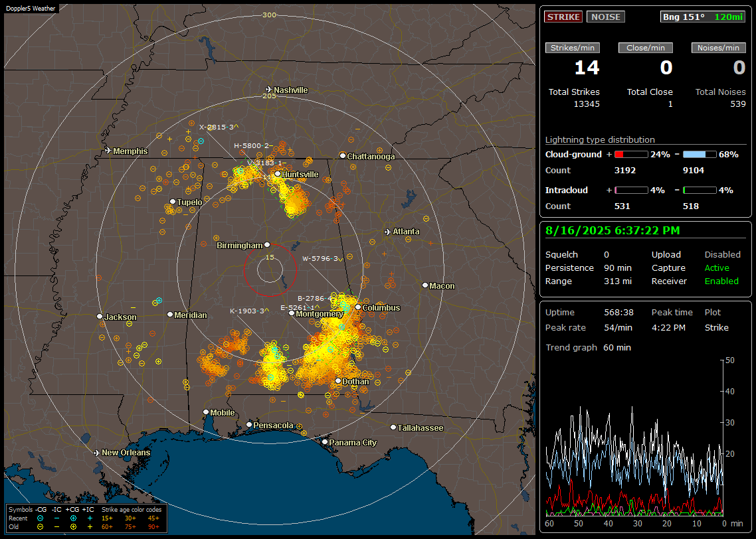
Task: Select storm cell label W-5796-3
Action: click(x=322, y=259)
